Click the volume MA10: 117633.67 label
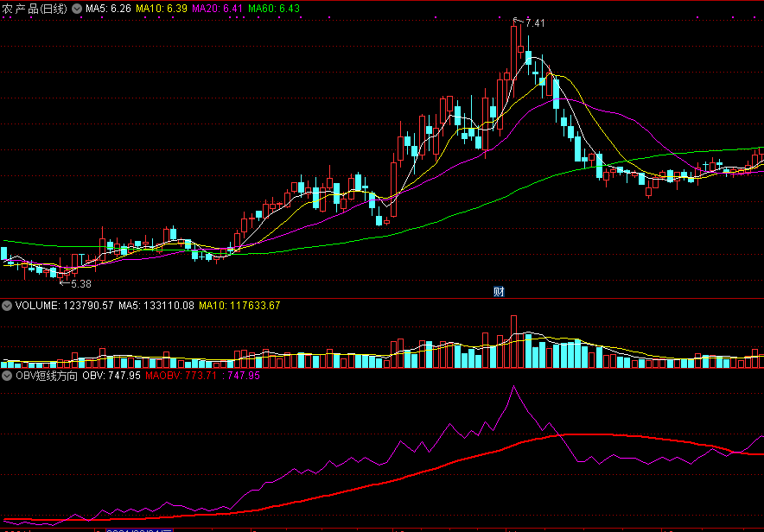The width and height of the screenshot is (764, 532). coord(239,306)
